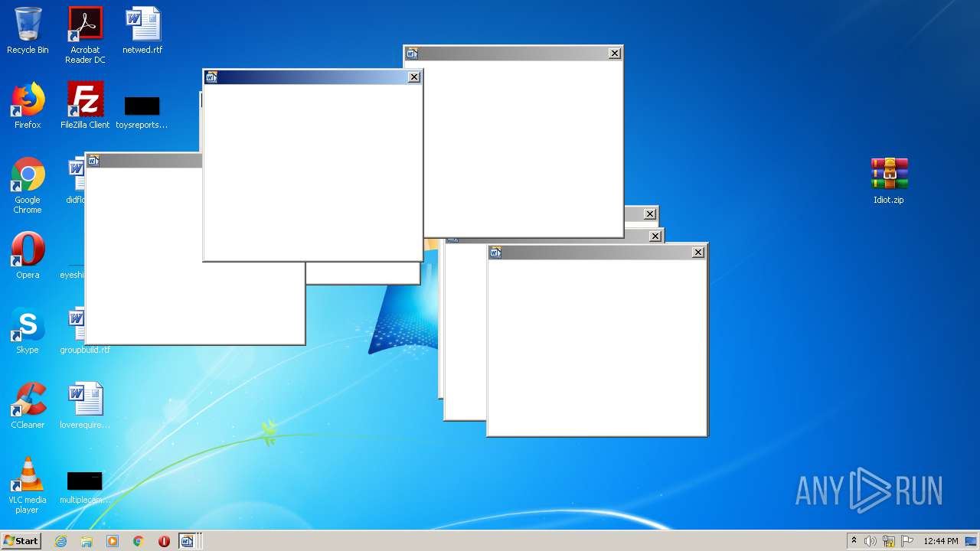Select the toysreports file icon
Viewport: 980px width, 551px height.
click(x=142, y=112)
